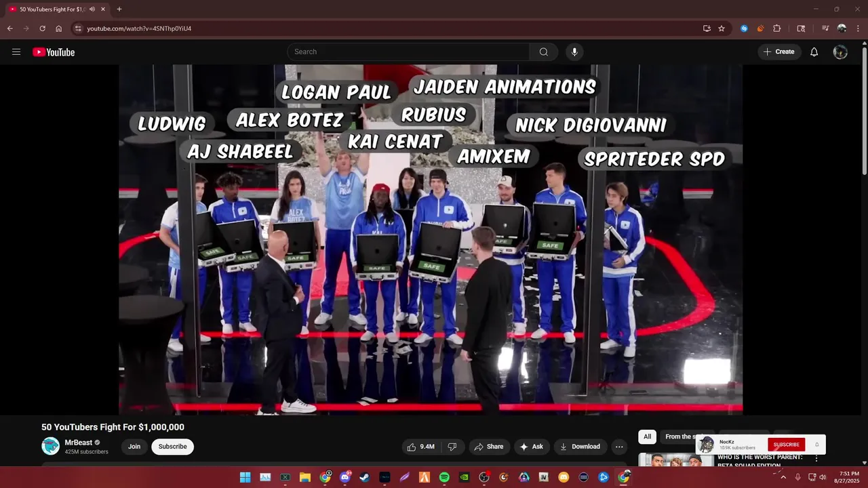Click the Ask button

(x=532, y=447)
